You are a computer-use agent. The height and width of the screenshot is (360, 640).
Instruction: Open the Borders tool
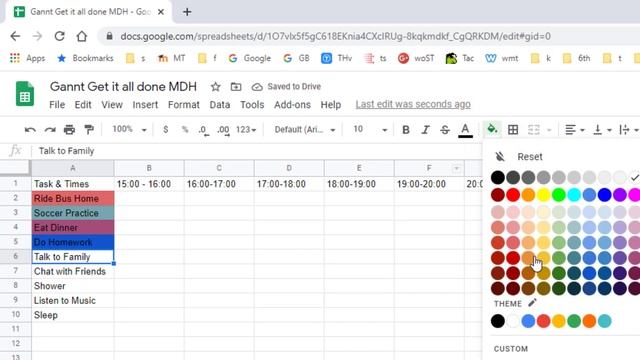click(513, 130)
